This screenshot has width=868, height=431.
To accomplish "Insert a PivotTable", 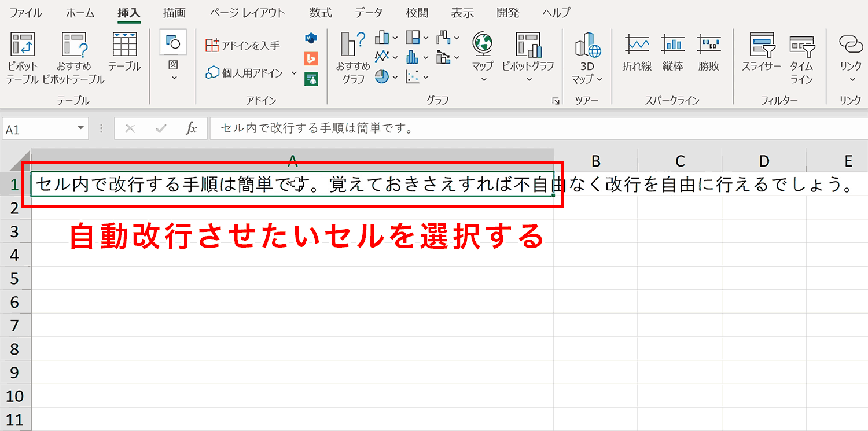I will point(23,58).
